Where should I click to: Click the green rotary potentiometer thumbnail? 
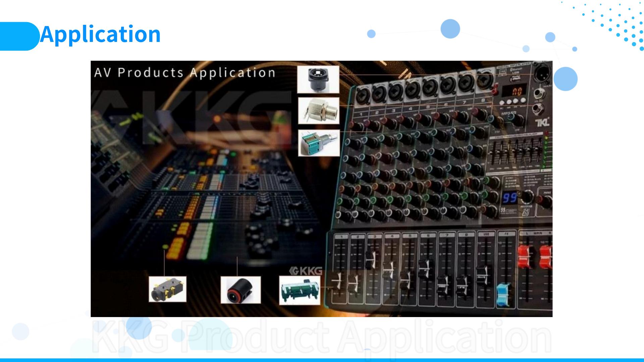point(319,143)
